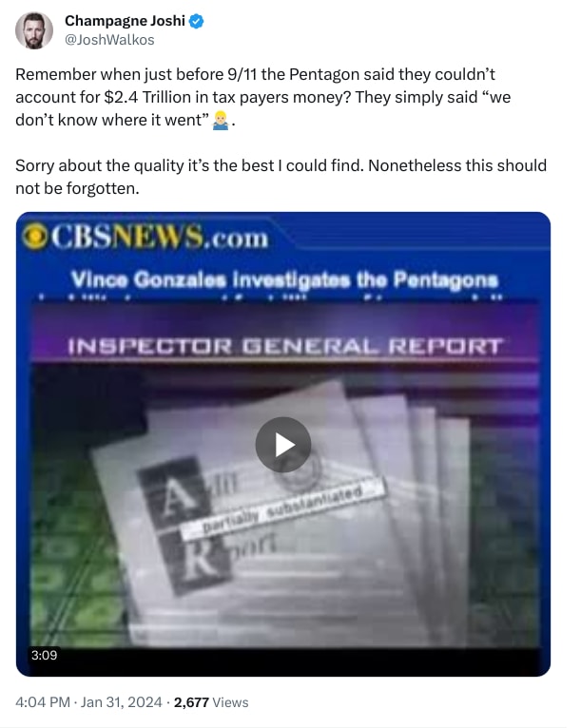Open the @JoshWalkos handle link

point(109,40)
